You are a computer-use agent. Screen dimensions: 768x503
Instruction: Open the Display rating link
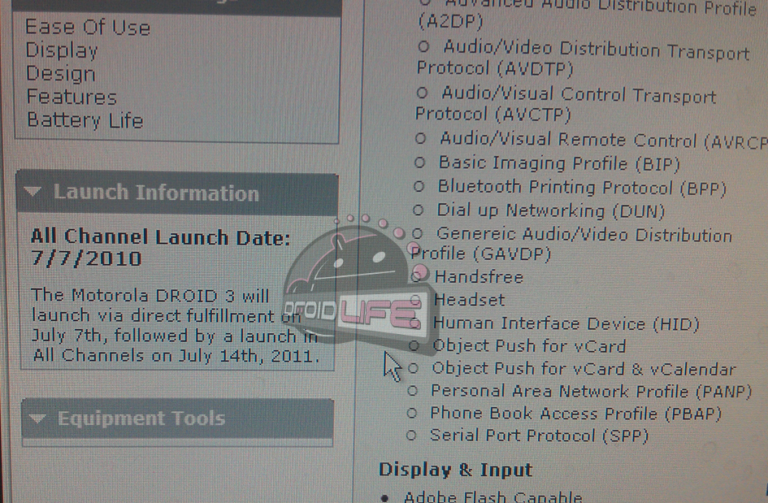tap(62, 50)
